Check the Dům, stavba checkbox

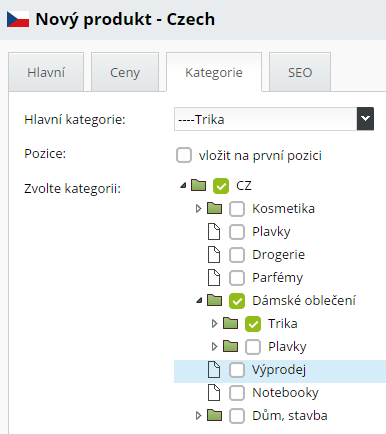[237, 416]
